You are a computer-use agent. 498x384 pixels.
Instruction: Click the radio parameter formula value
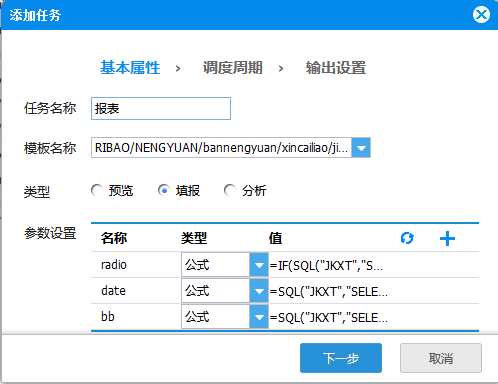[326, 265]
